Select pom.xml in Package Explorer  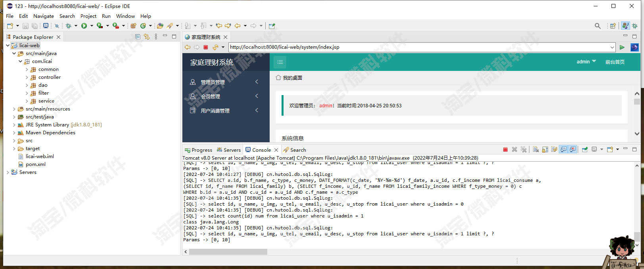point(35,164)
